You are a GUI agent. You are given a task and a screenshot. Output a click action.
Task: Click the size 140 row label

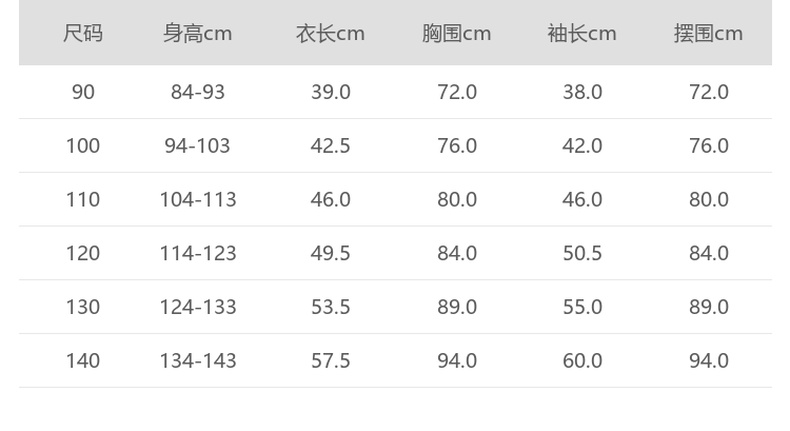[x=83, y=361]
